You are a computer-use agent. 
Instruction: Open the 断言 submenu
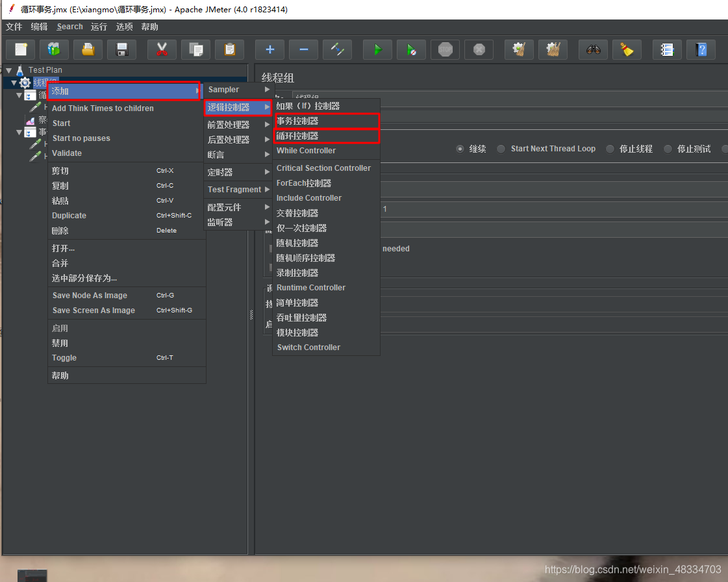coord(238,154)
